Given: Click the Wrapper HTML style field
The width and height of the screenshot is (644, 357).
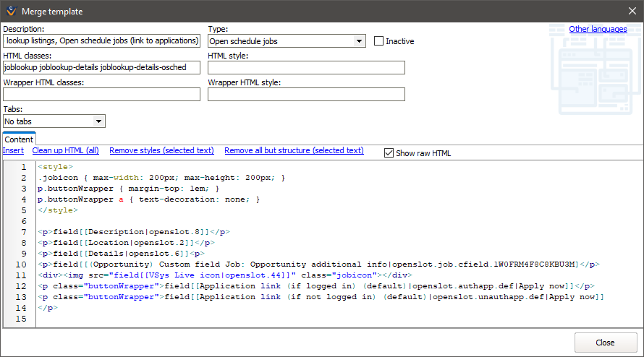Looking at the screenshot, I should (306, 95).
